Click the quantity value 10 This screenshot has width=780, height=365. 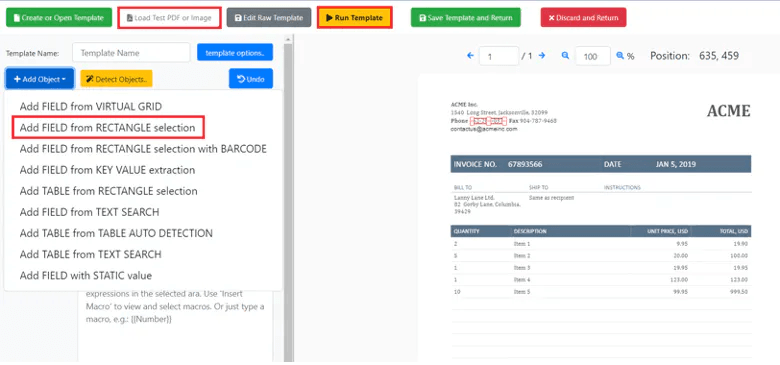pos(457,292)
